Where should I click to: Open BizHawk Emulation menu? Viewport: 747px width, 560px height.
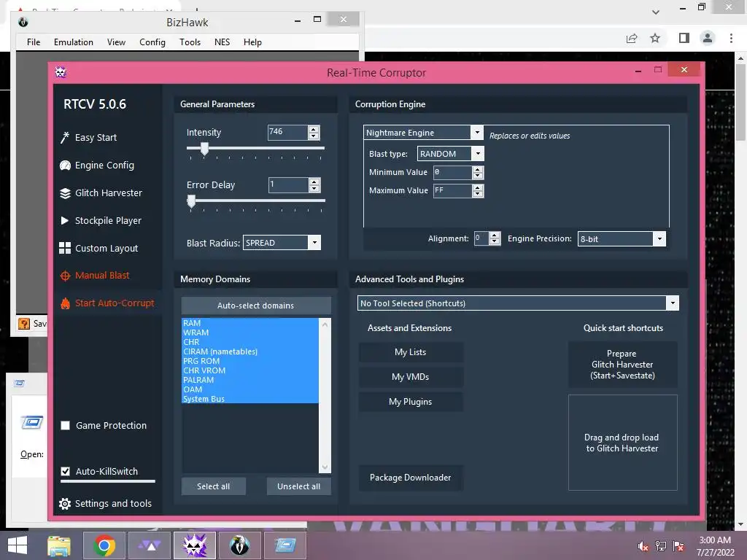pyautogui.click(x=74, y=42)
